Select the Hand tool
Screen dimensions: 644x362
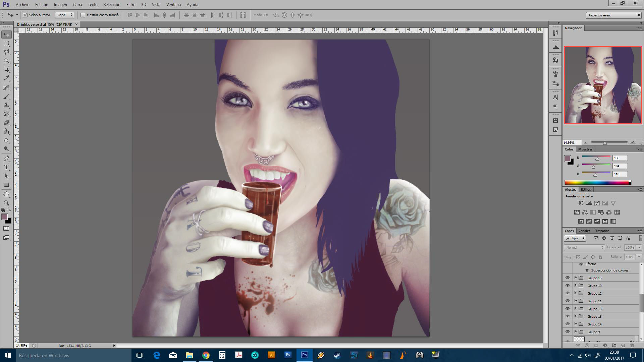click(6, 194)
